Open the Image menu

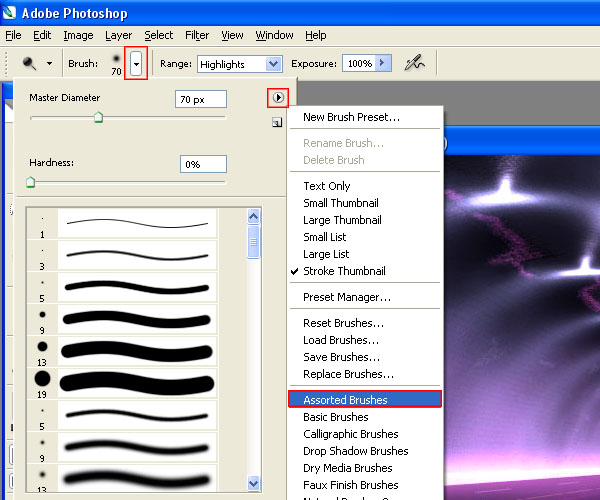78,35
